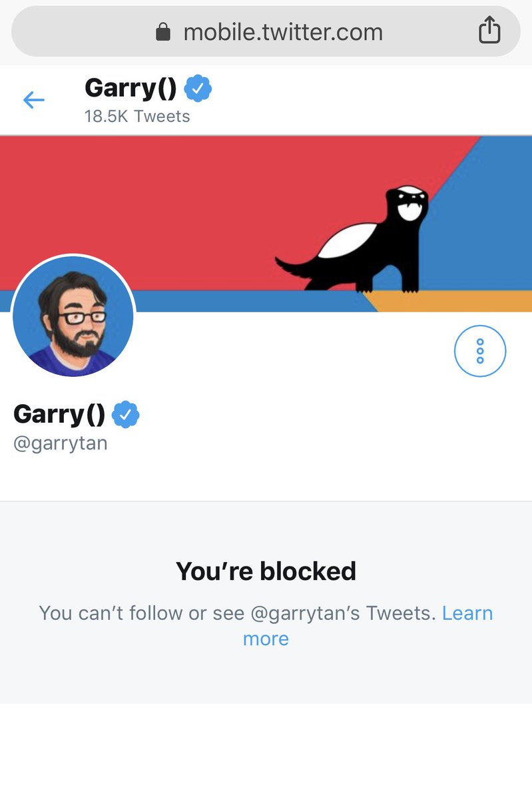Click the "You're blocked" heading

(266, 571)
